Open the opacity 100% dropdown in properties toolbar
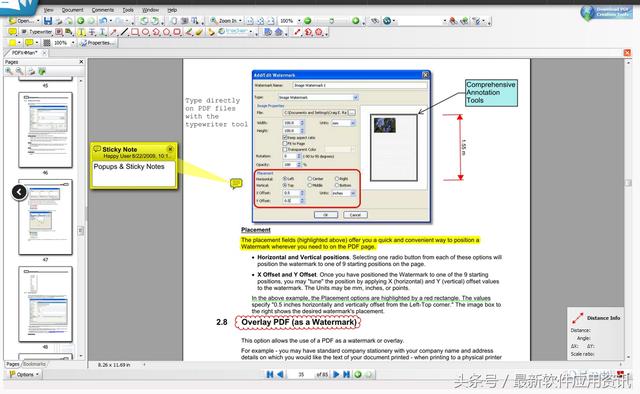Screen dimensions: 640x394 point(73,43)
